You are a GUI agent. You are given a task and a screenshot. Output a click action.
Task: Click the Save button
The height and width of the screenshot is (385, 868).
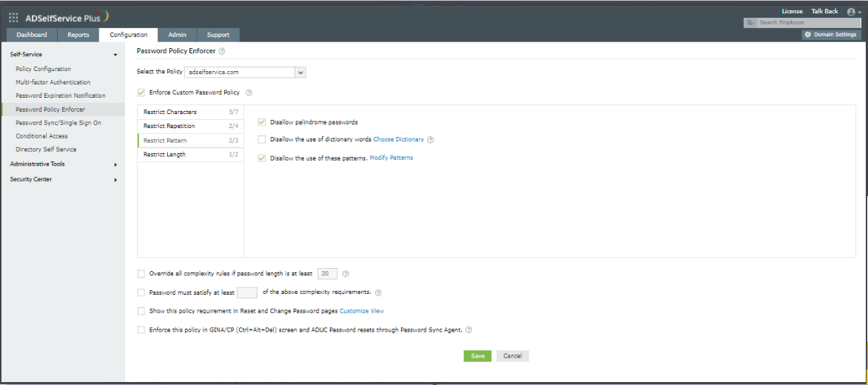coord(477,355)
